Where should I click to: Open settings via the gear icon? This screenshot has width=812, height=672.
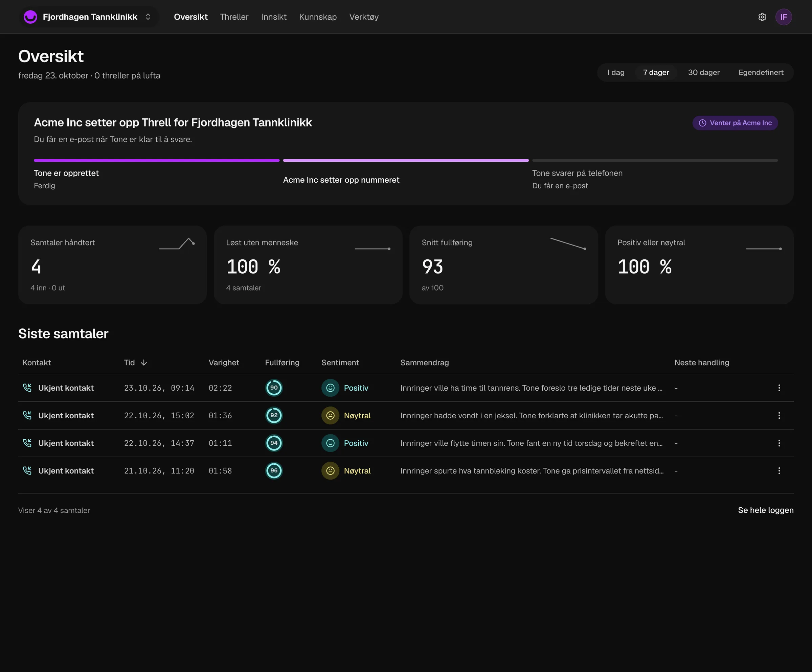click(x=762, y=17)
